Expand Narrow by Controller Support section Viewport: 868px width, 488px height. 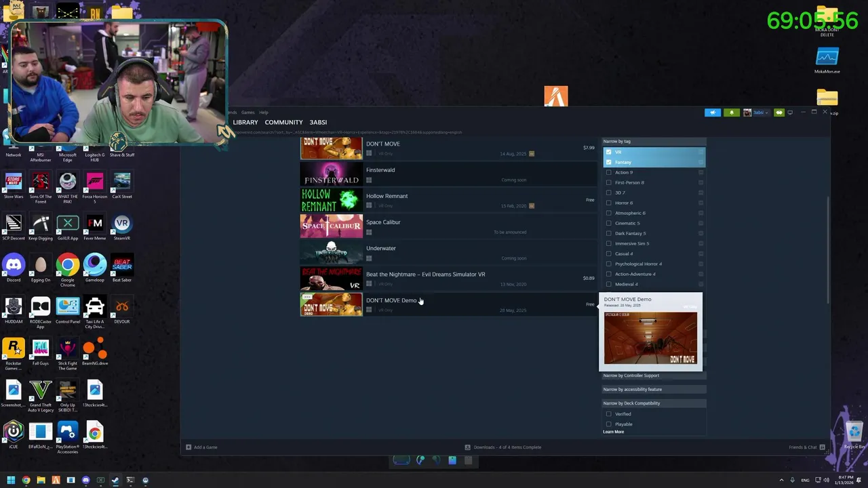pos(654,375)
